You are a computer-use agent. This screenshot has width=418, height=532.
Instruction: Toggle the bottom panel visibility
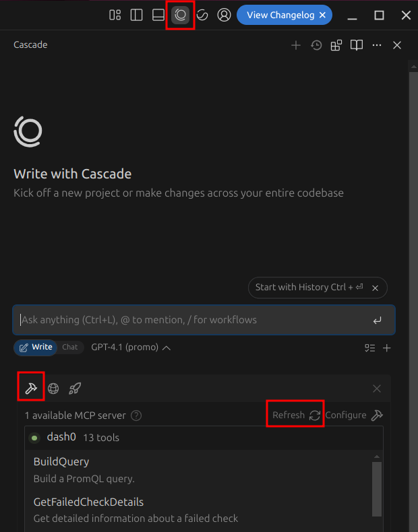(158, 15)
